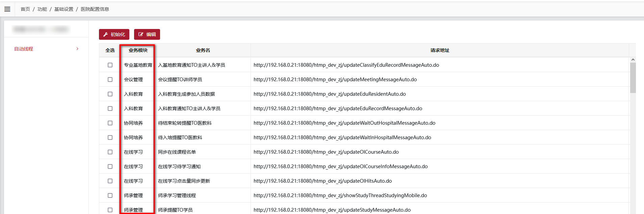This screenshot has height=214, width=644.
Task: Tick checkbox for 师承提醒TO学员 row
Action: coord(110,210)
